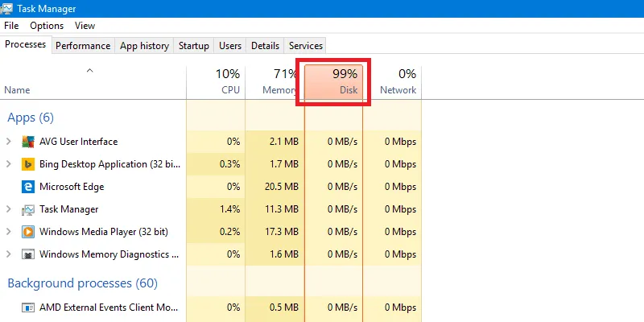The image size is (644, 322).
Task: Click the Bing Desktop Application icon
Action: (x=28, y=164)
